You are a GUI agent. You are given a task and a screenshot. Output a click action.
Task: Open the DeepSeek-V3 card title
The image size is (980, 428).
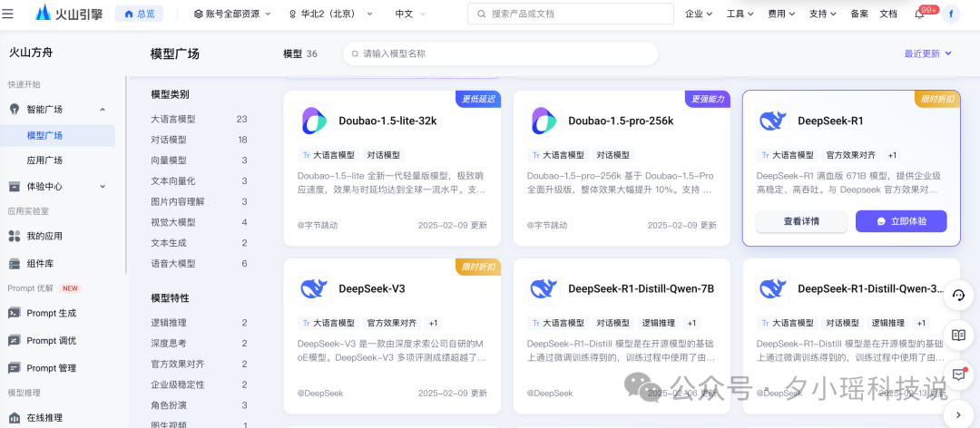click(372, 288)
